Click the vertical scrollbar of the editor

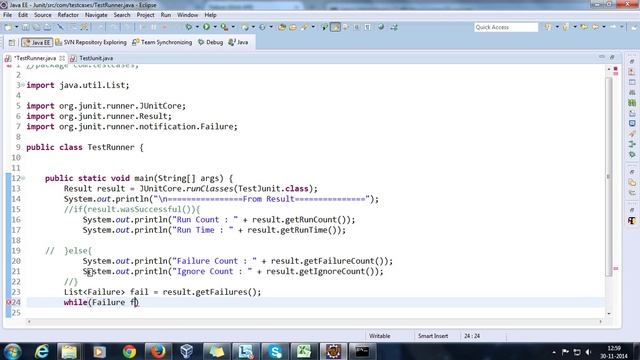point(609,176)
